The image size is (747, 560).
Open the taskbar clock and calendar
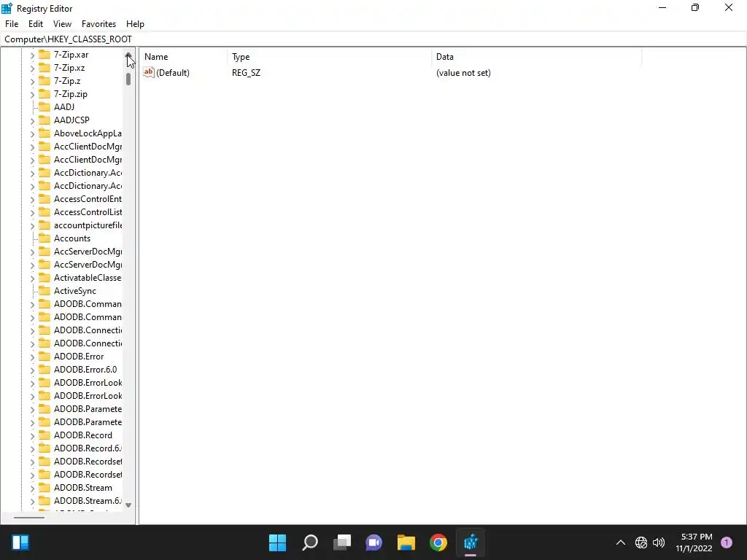click(x=694, y=542)
